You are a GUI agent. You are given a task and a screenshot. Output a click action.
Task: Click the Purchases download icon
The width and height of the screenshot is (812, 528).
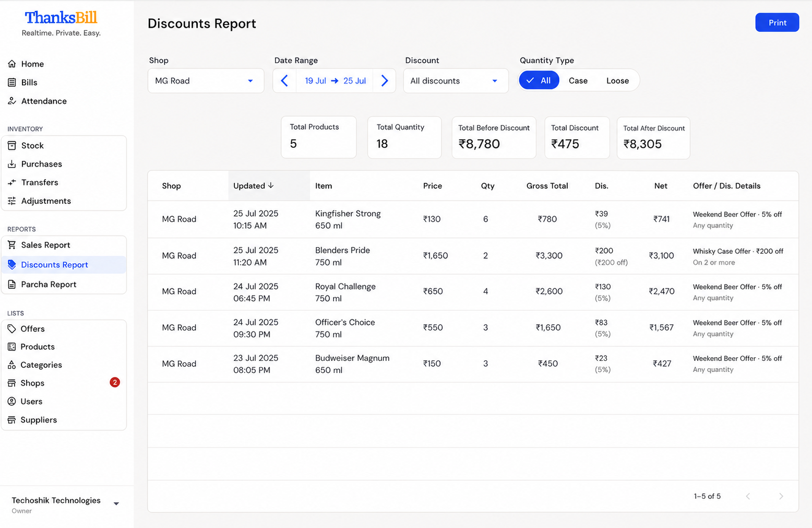(x=12, y=164)
